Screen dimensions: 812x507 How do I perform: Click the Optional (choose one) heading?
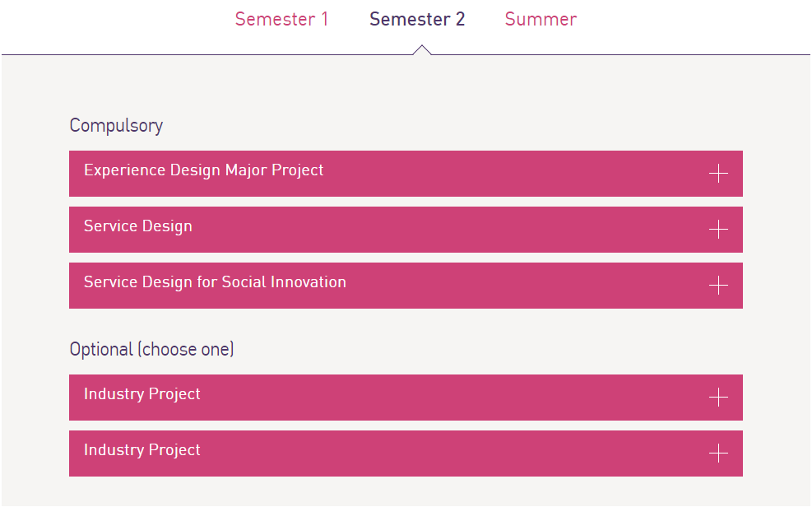[x=151, y=350]
